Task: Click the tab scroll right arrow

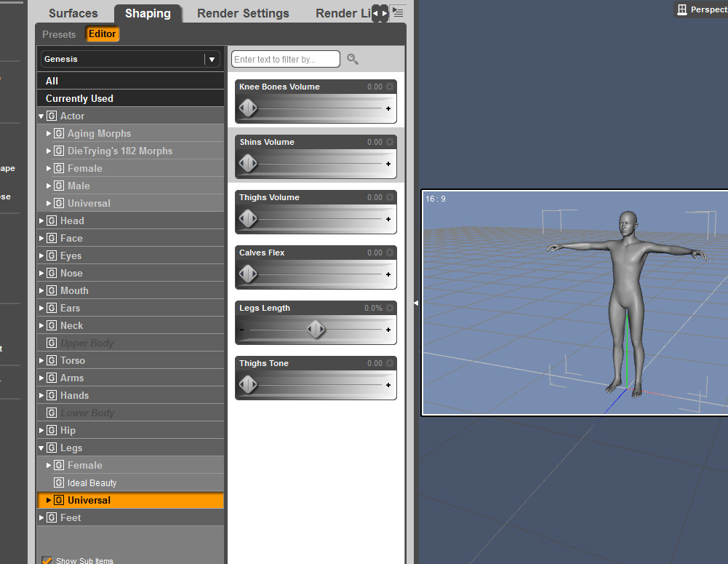Action: coord(384,14)
